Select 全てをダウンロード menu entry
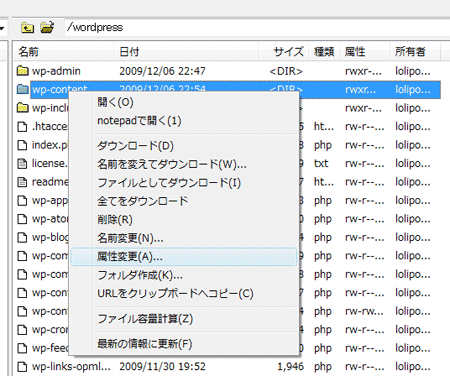This screenshot has width=450, height=376. tap(184, 201)
